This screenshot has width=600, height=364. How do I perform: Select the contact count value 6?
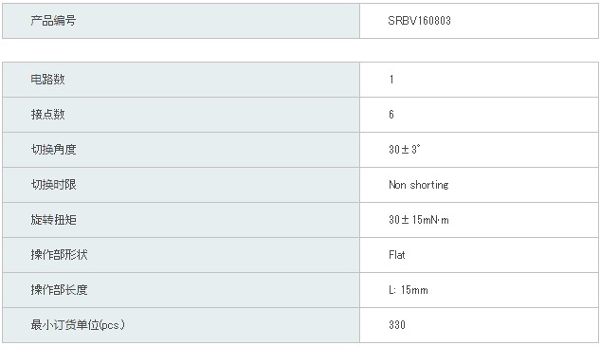391,115
